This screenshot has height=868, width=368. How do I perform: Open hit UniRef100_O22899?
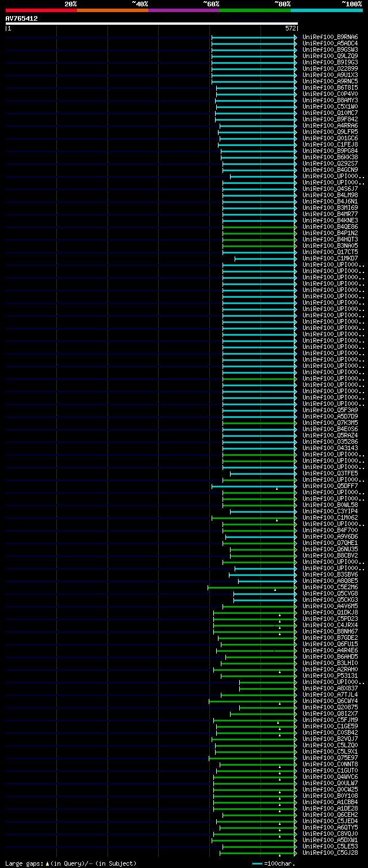click(x=330, y=69)
